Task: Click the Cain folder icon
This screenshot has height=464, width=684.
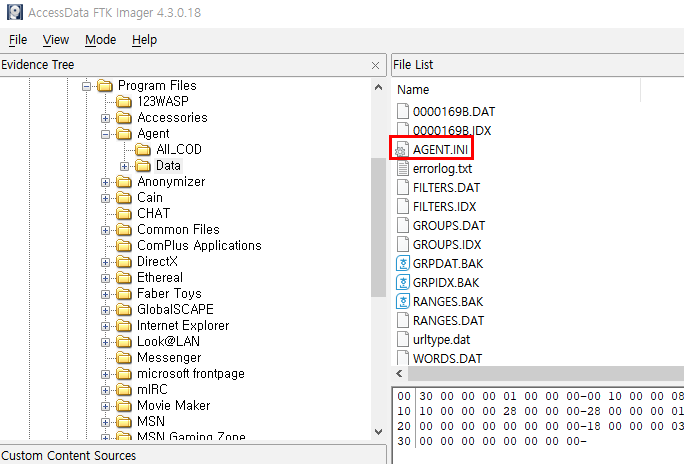Action: (124, 198)
